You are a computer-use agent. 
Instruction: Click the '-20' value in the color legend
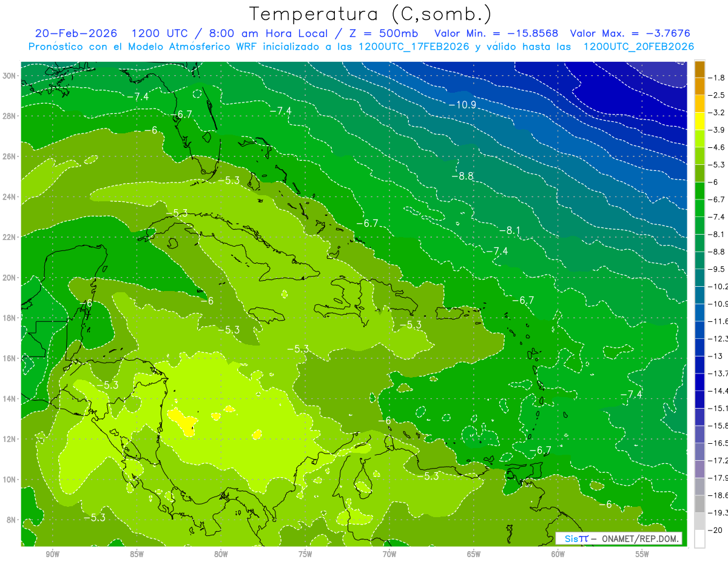click(x=715, y=530)
